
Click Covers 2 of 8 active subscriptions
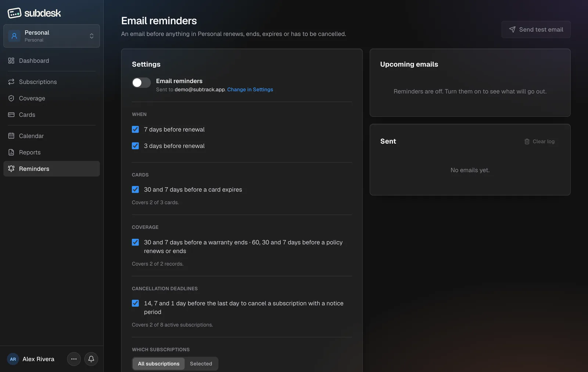(172, 325)
